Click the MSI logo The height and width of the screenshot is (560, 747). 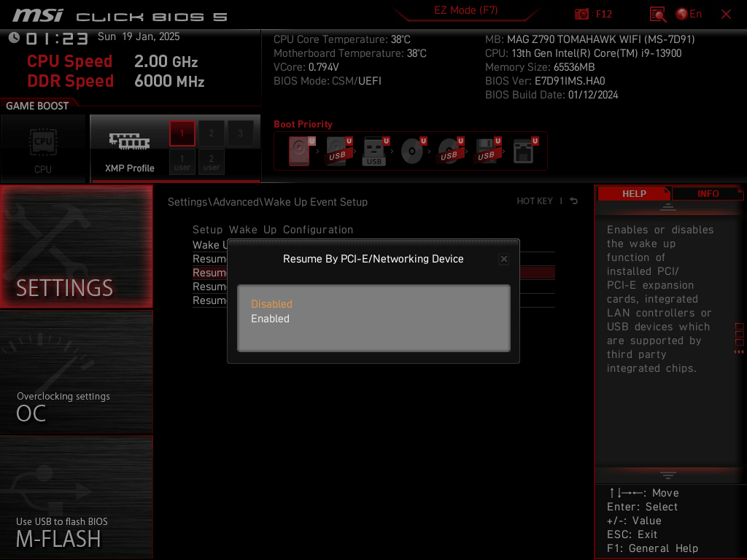tap(38, 15)
